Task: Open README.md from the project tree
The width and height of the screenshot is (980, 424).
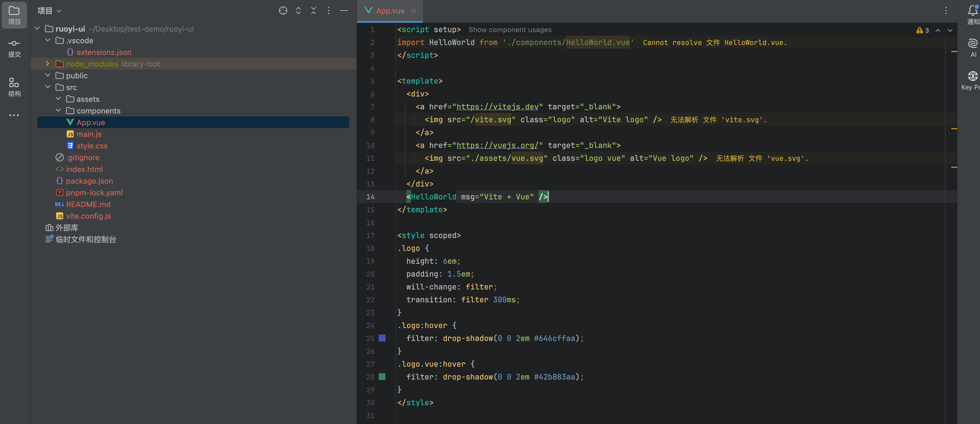Action: point(83,205)
